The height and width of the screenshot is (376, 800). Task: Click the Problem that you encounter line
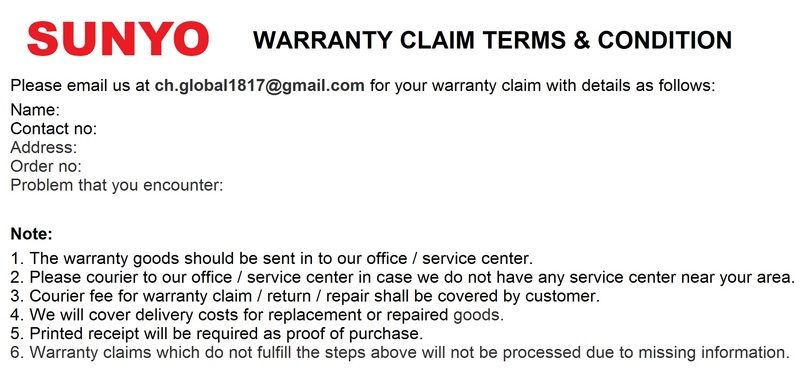(x=117, y=185)
